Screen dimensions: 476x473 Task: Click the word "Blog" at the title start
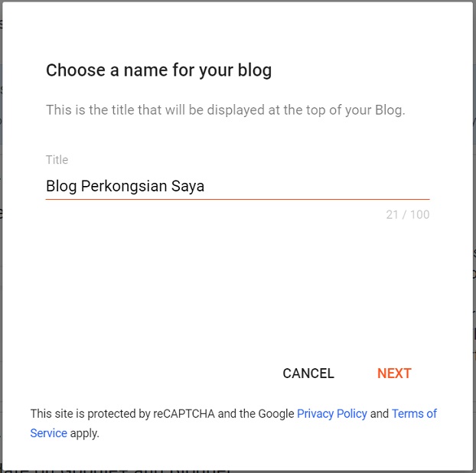(x=61, y=186)
